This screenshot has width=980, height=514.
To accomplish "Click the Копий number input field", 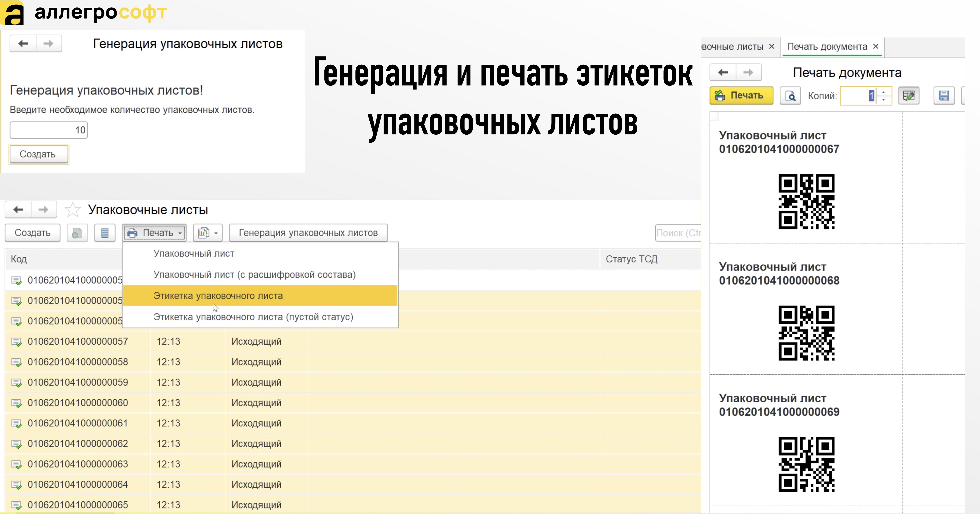I will (858, 95).
